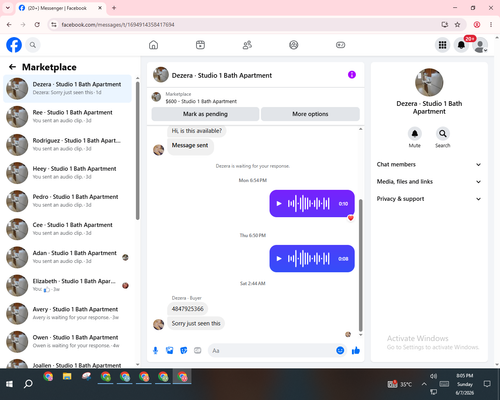Screen dimensions: 500x400
Task: Choose a GIF from composer
Action: tap(198, 350)
